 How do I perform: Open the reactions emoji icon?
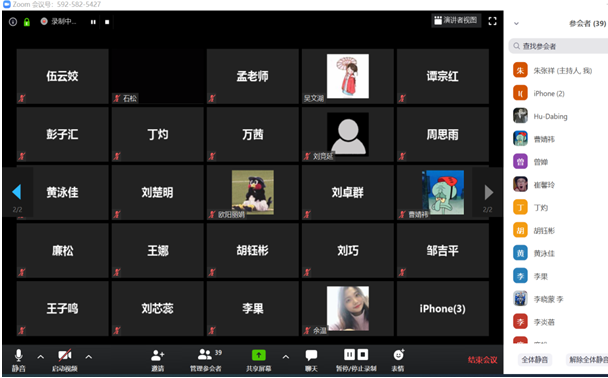coord(399,354)
